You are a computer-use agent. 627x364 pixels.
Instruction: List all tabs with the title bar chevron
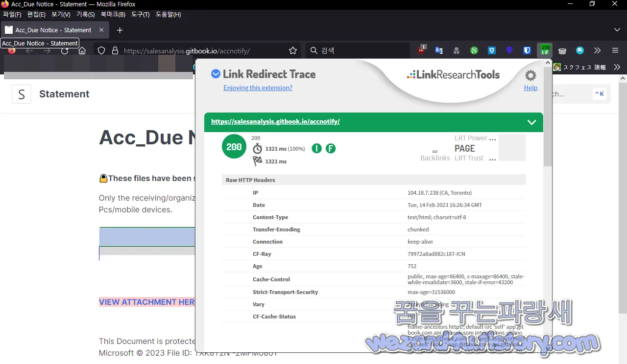617,30
